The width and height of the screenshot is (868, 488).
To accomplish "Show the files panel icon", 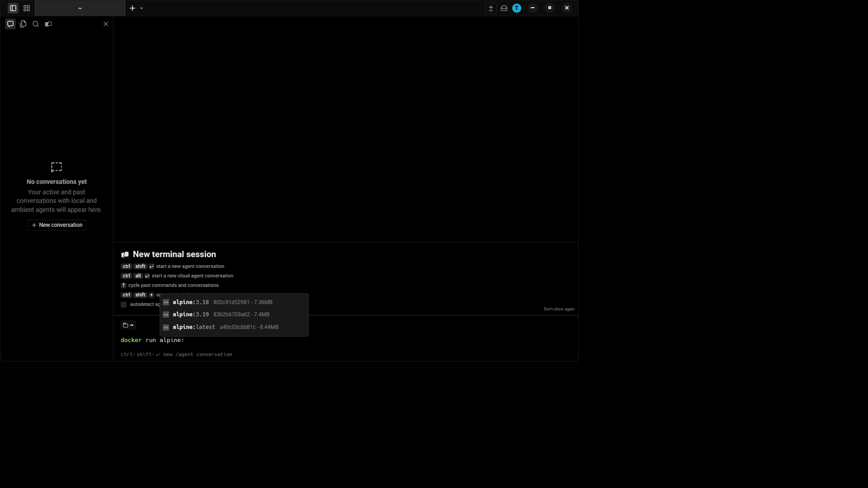I will tap(23, 24).
